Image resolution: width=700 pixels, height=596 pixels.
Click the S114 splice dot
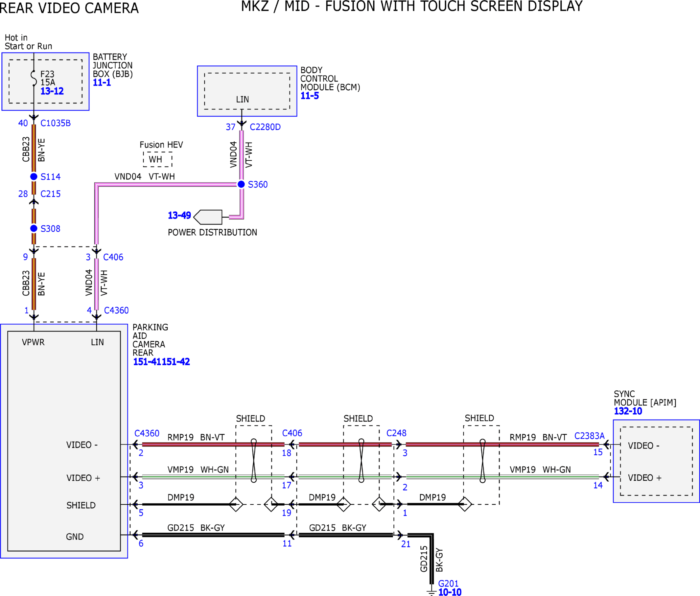[34, 176]
